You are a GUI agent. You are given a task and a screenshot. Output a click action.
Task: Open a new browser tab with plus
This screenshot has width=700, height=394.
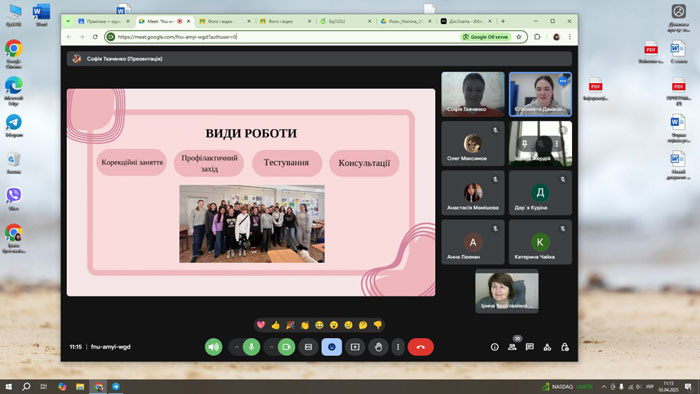(x=503, y=21)
